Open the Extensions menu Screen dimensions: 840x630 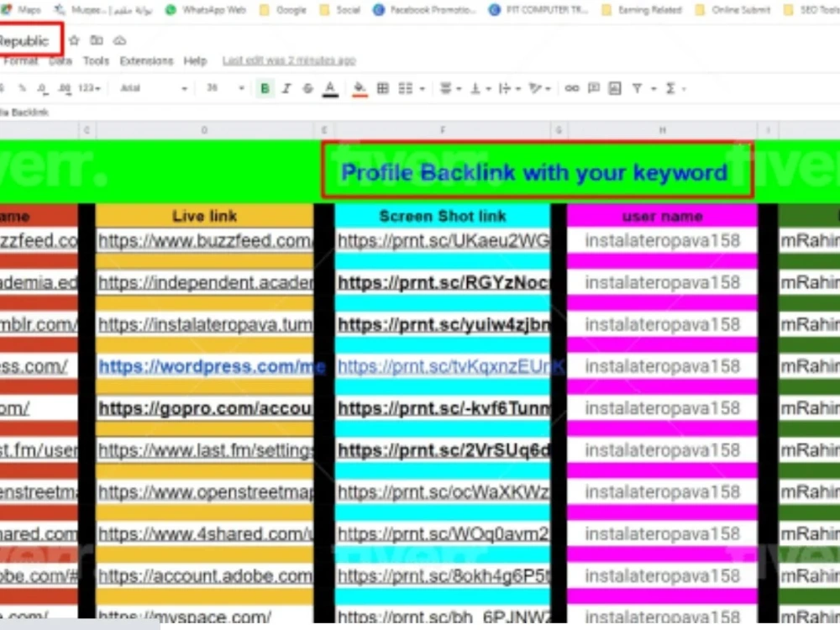pyautogui.click(x=146, y=60)
